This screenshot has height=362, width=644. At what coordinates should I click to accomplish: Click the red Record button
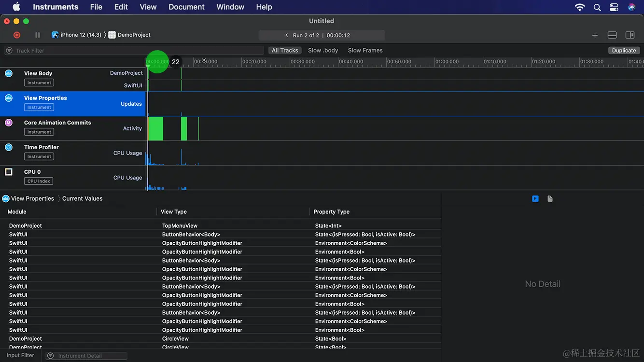(x=17, y=35)
